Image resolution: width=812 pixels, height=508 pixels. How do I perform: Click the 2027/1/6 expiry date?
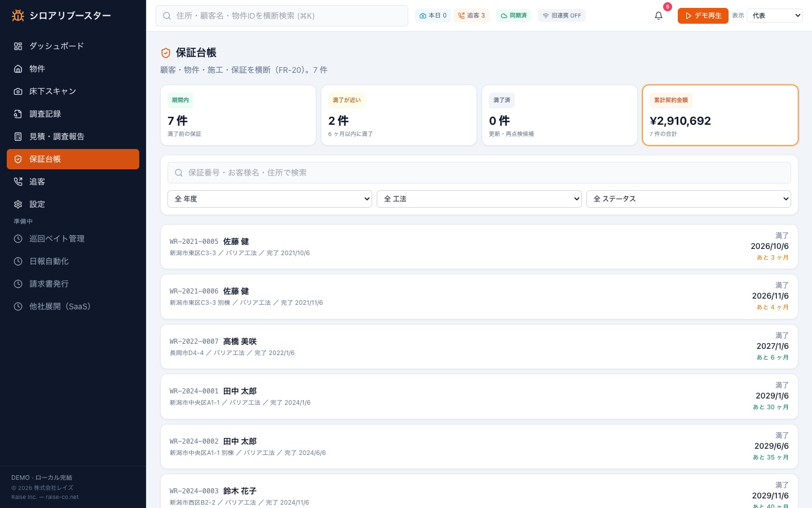773,346
